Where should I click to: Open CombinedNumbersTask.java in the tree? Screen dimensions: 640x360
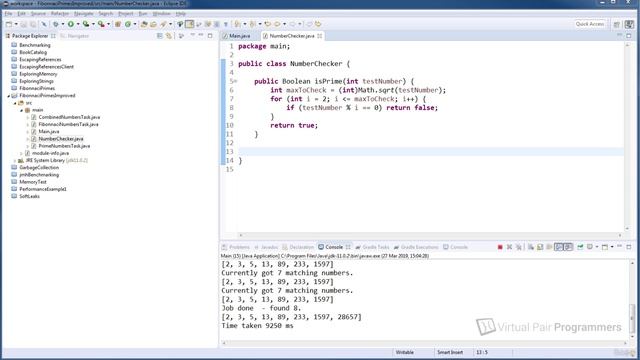coord(69,117)
